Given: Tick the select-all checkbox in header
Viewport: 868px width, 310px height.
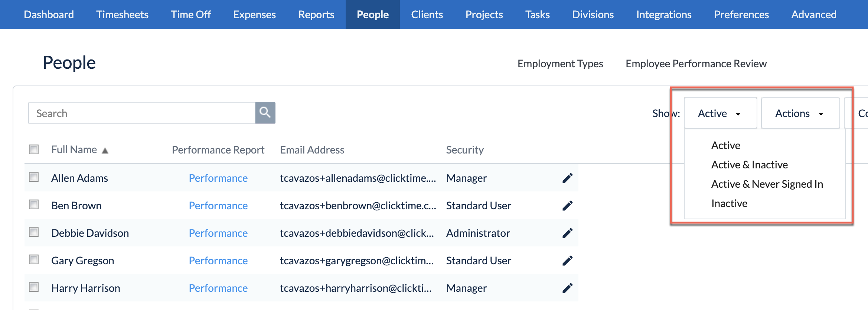Looking at the screenshot, I should tap(34, 149).
